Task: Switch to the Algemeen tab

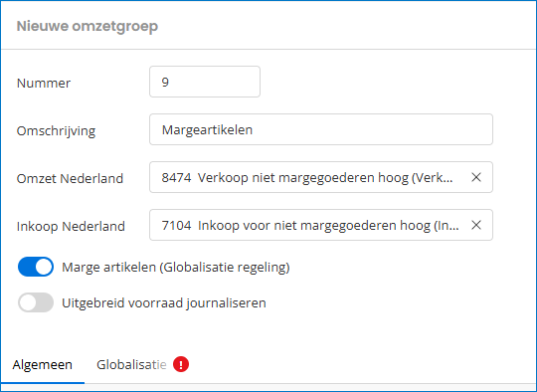Action: click(43, 364)
